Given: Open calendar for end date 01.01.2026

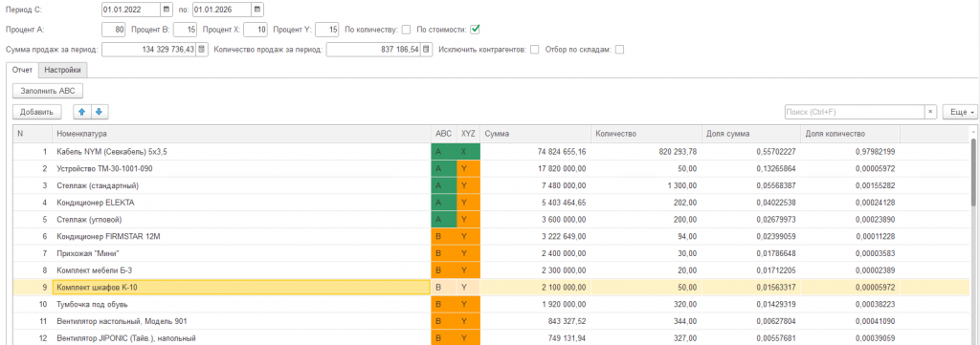Looking at the screenshot, I should click(x=257, y=10).
